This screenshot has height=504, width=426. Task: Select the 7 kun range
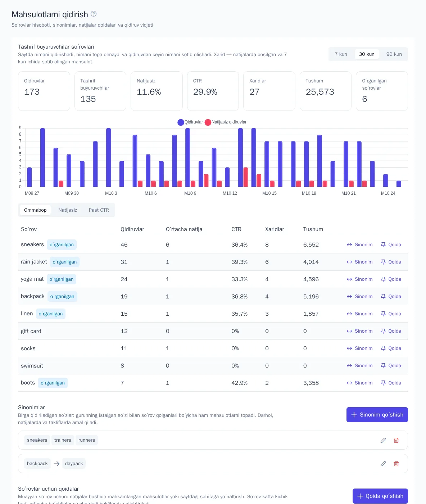tap(341, 54)
